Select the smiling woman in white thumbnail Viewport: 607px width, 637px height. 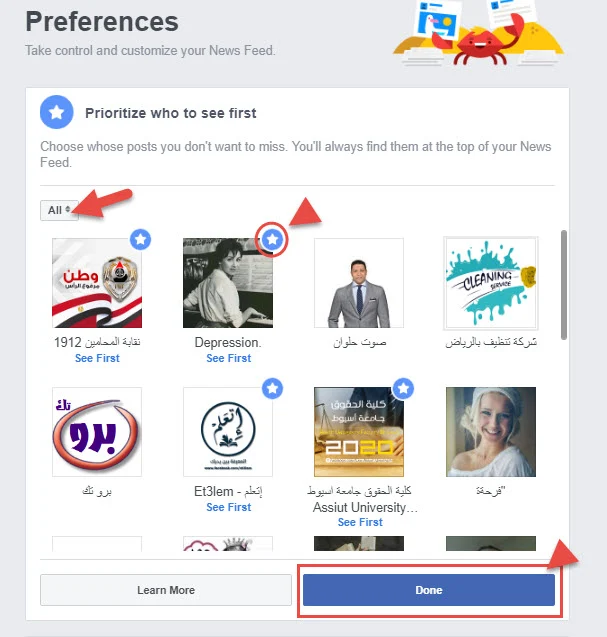(491, 432)
